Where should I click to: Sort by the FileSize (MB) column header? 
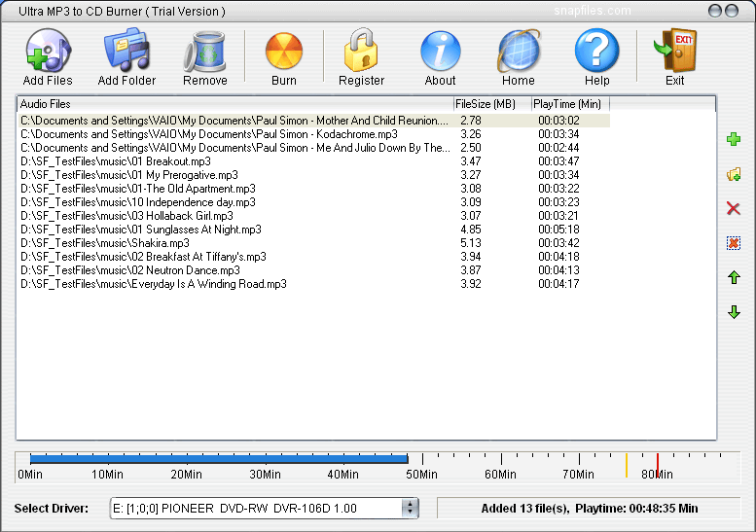click(x=491, y=103)
